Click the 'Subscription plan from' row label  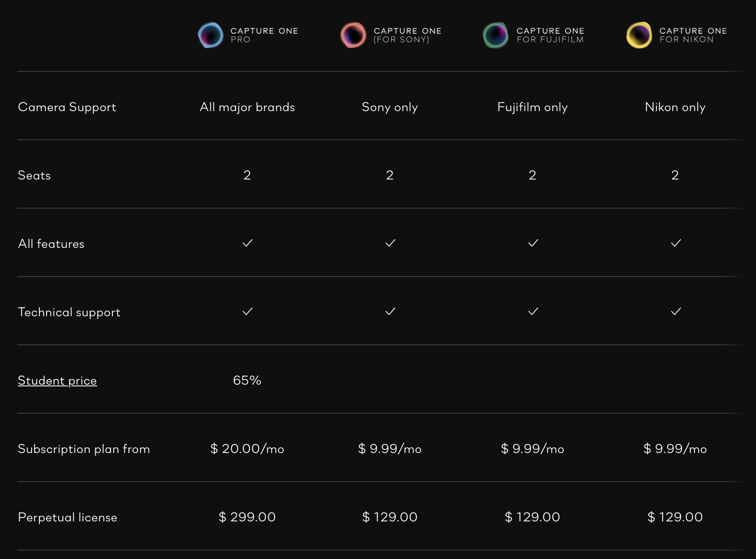click(x=84, y=449)
